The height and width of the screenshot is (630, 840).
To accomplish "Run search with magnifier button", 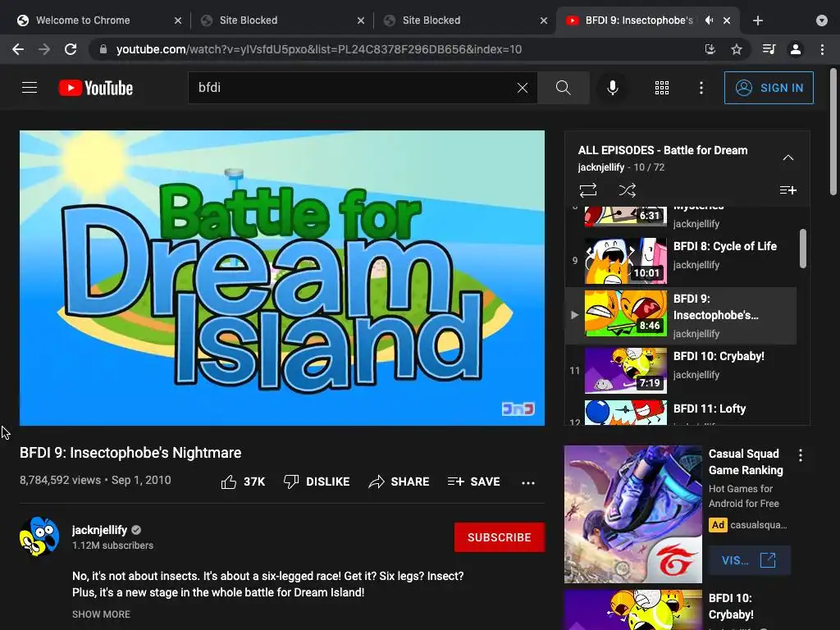I will 563,88.
